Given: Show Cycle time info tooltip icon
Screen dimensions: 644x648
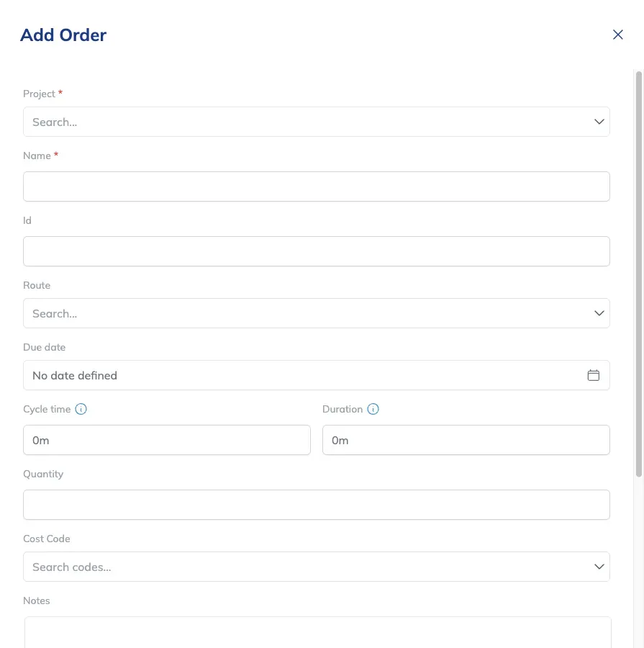Looking at the screenshot, I should point(81,409).
